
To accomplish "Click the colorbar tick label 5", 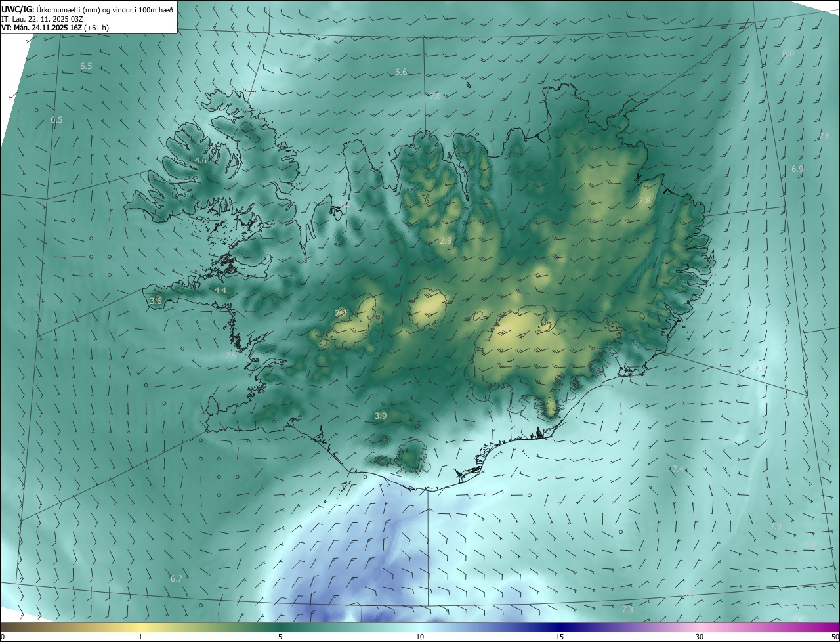I will (x=280, y=637).
